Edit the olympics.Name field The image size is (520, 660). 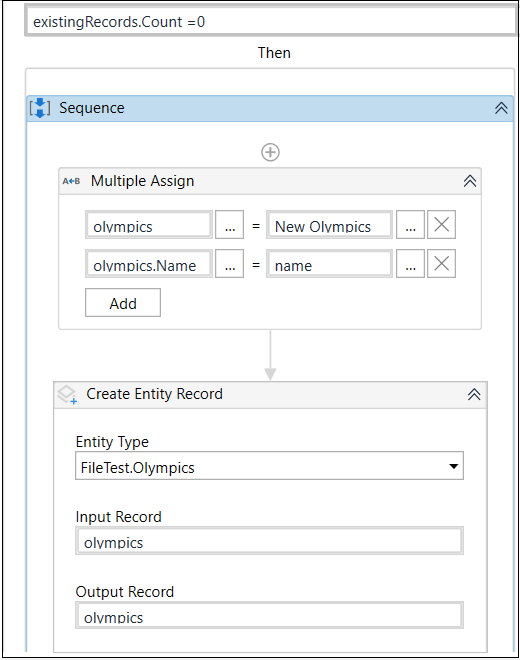pos(149,264)
